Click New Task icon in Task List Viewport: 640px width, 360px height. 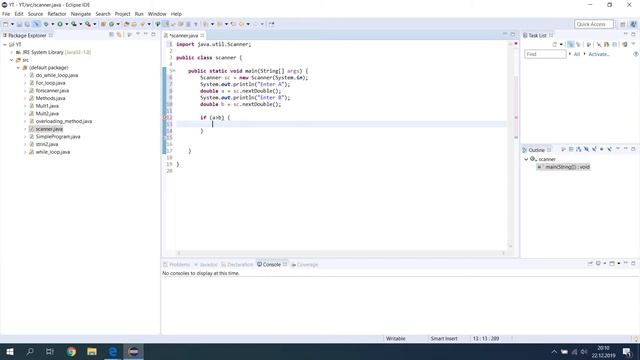point(554,44)
